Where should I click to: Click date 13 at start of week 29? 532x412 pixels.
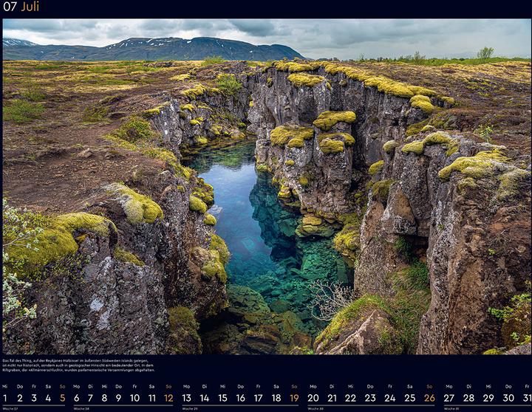point(186,397)
